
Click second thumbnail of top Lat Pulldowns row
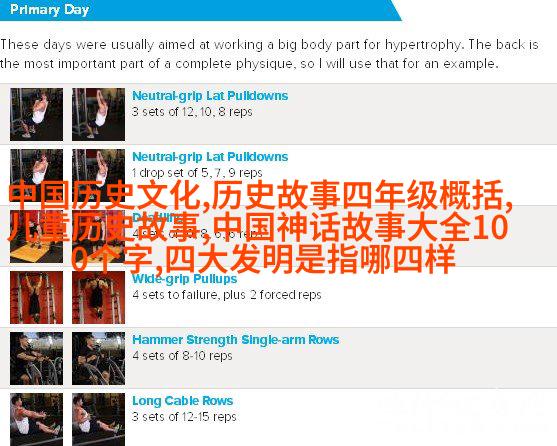pyautogui.click(x=98, y=114)
